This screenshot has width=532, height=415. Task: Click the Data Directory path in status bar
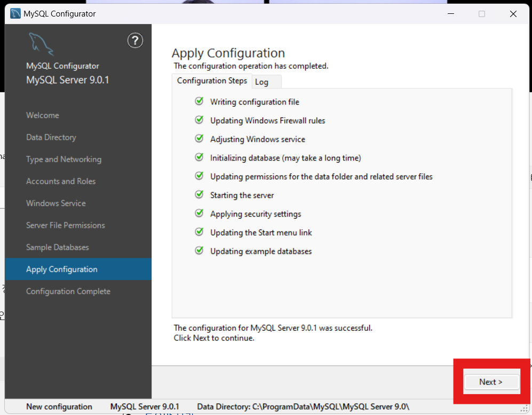click(x=303, y=406)
